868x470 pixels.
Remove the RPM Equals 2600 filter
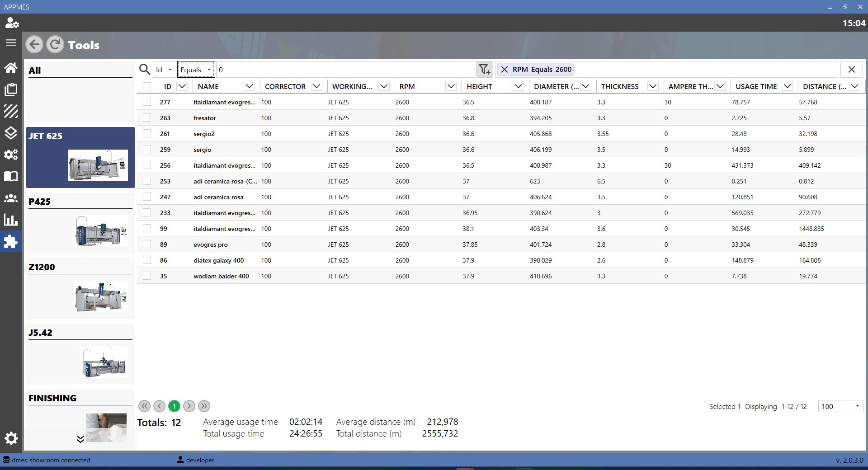tap(505, 70)
